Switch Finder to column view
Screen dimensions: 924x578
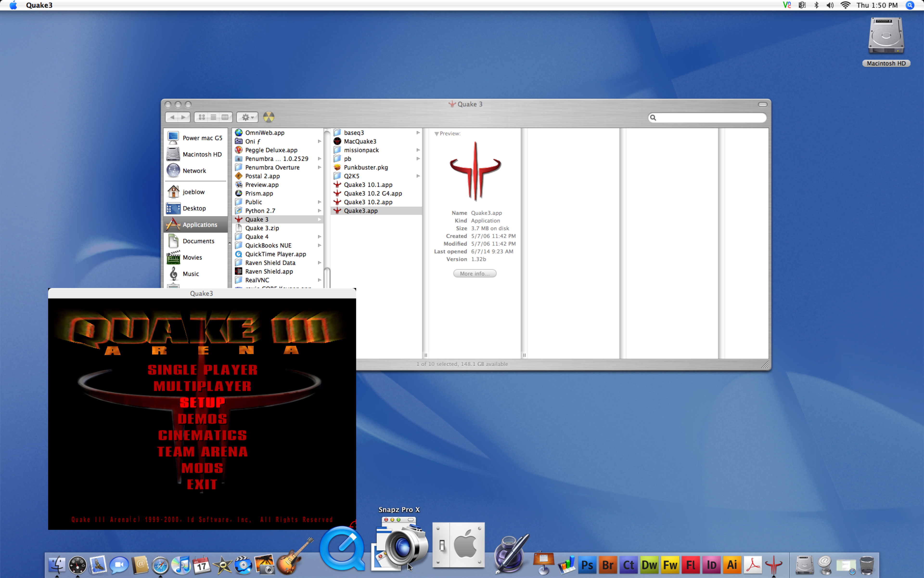click(225, 117)
